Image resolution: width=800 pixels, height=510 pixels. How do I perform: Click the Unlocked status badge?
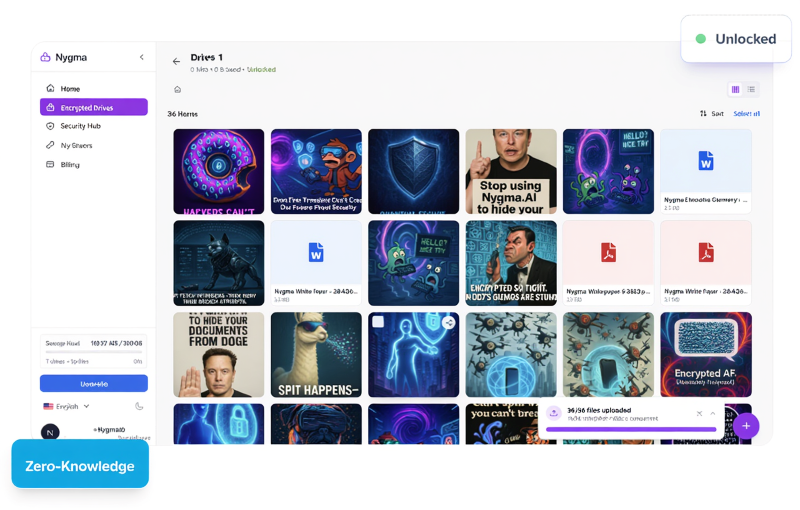click(736, 39)
